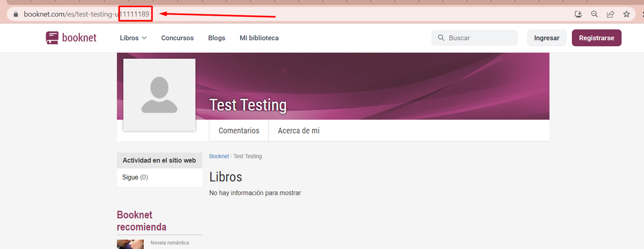Image resolution: width=644 pixels, height=249 pixels.
Task: Click the Ingresar button
Action: point(547,38)
